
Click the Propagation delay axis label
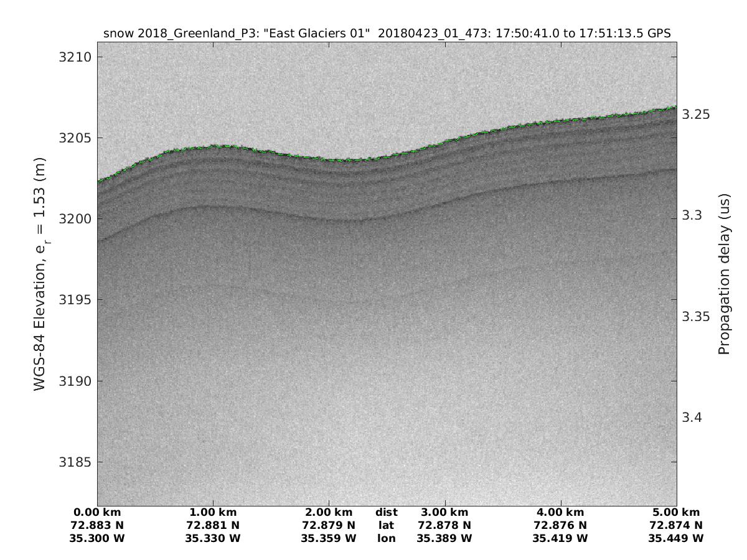723,274
